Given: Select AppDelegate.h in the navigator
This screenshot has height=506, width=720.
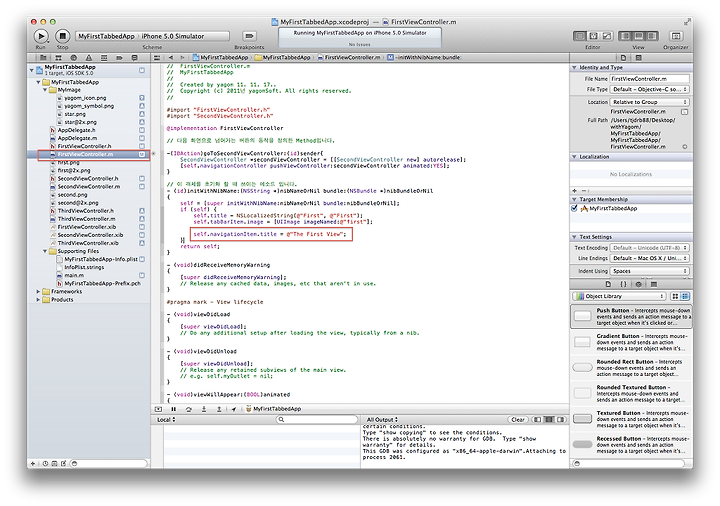Looking at the screenshot, I should pyautogui.click(x=76, y=130).
